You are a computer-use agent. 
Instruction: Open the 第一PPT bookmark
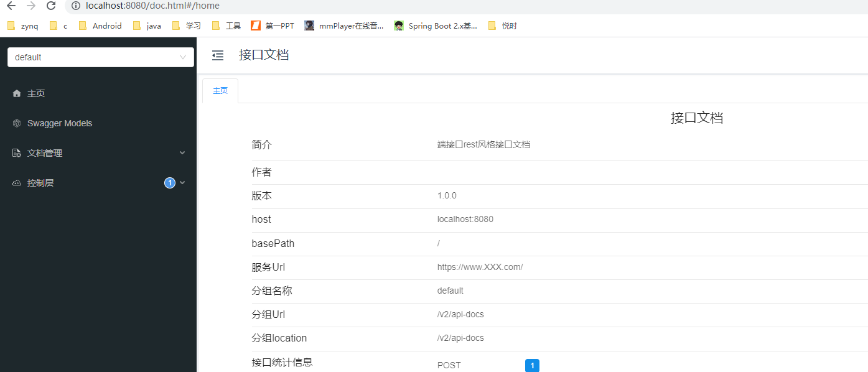(x=273, y=26)
